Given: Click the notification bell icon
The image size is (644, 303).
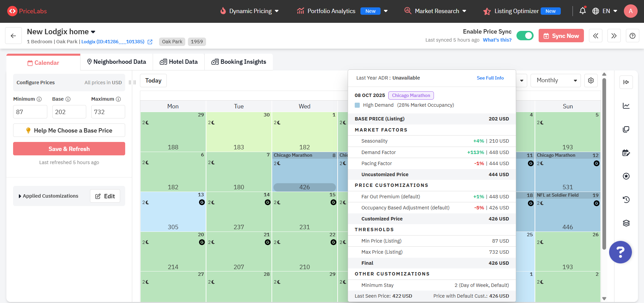Looking at the screenshot, I should click(x=583, y=11).
